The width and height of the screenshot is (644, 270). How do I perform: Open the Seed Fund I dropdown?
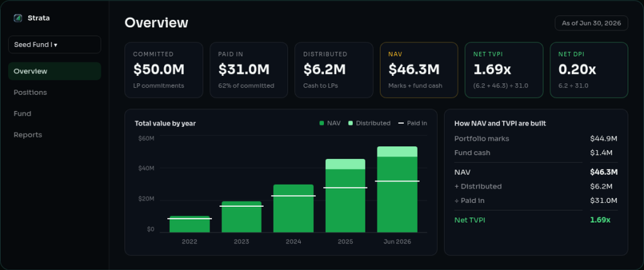click(x=55, y=44)
